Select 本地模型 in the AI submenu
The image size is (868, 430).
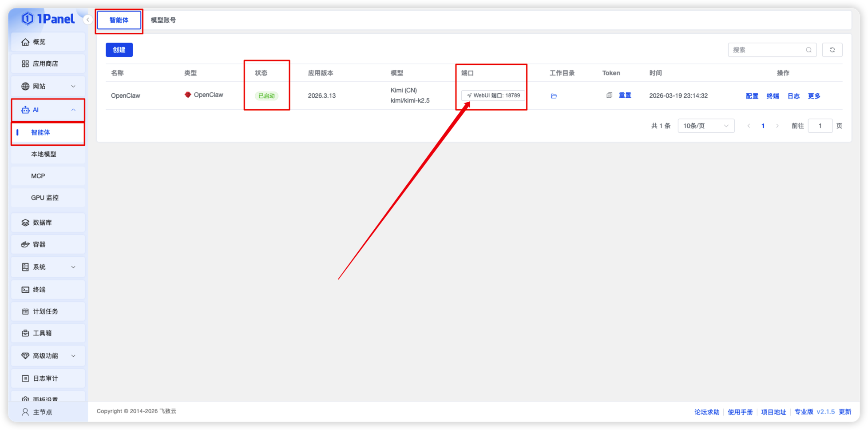point(44,154)
